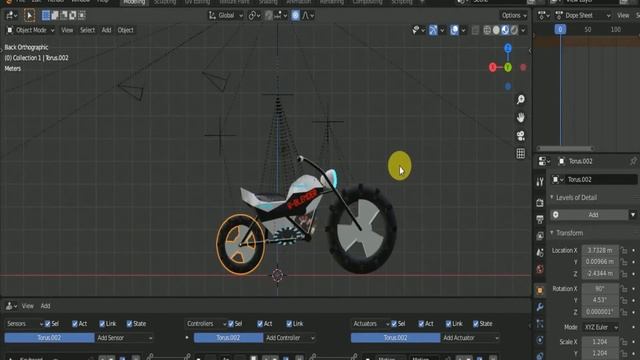The height and width of the screenshot is (360, 640).
Task: Open the Tool properties tab icon
Action: (x=540, y=182)
